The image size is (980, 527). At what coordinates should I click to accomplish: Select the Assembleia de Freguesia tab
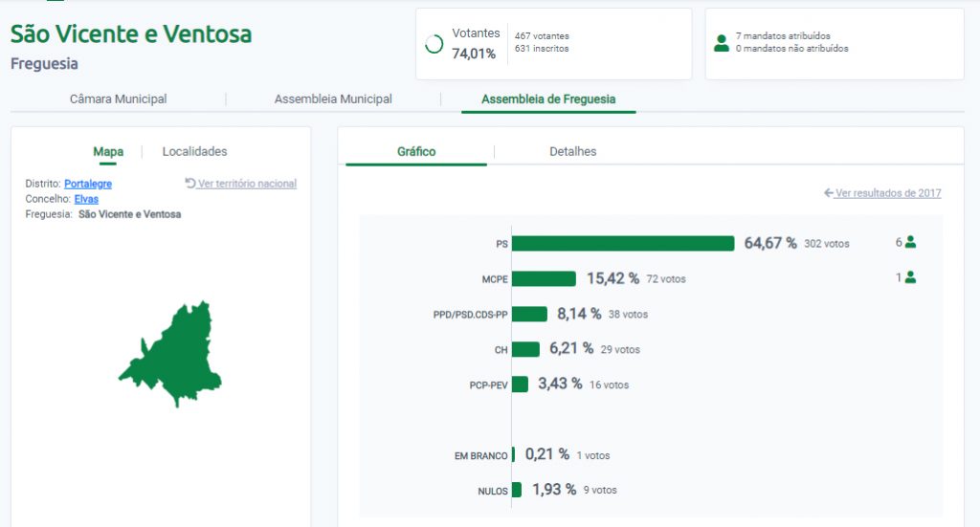(548, 99)
